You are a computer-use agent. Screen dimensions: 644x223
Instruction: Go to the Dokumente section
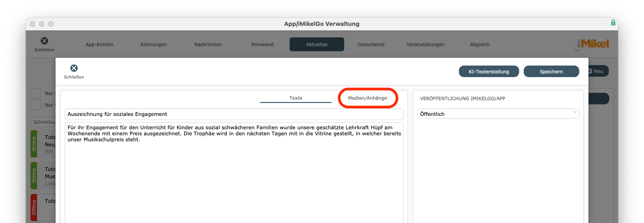371,45
